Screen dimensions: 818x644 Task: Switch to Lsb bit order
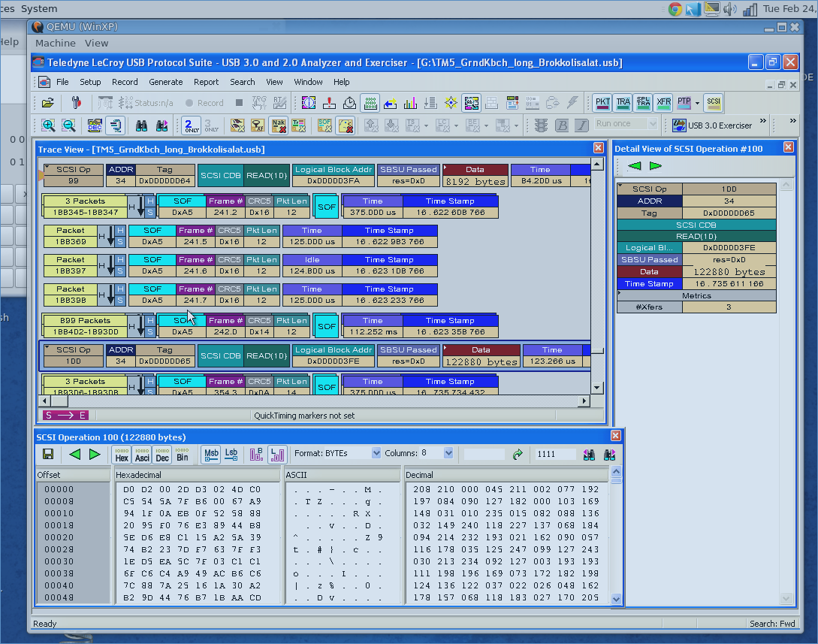(231, 455)
